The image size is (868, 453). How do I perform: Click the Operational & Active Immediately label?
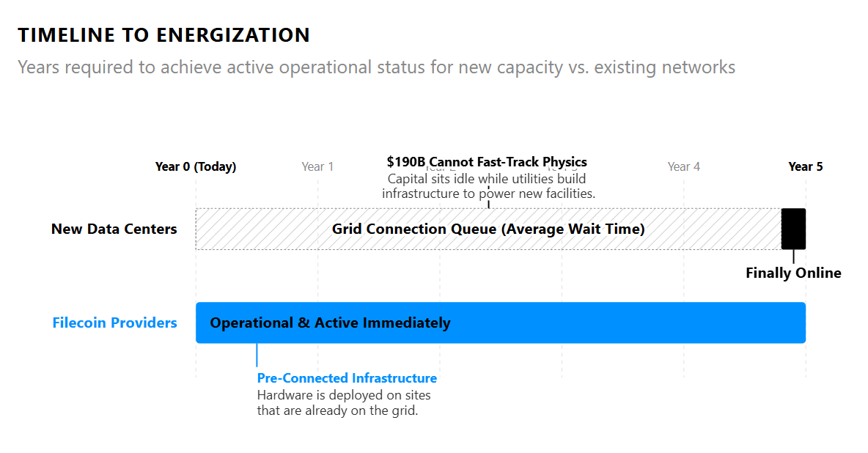tap(330, 323)
